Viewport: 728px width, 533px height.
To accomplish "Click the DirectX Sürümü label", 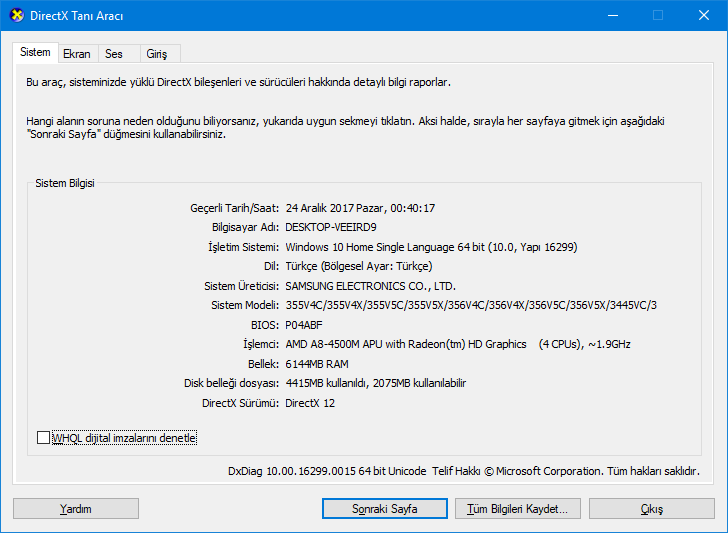I will click(240, 403).
